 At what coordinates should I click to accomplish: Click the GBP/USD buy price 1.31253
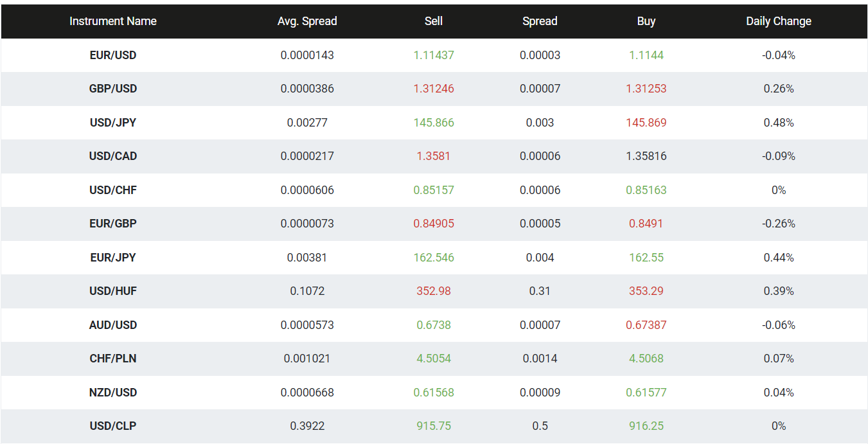point(646,89)
